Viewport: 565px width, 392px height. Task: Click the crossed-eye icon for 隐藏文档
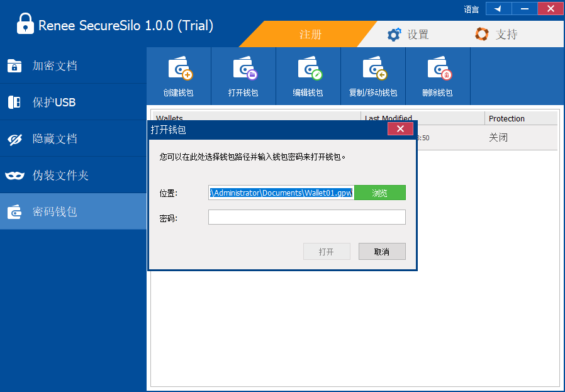pyautogui.click(x=14, y=139)
